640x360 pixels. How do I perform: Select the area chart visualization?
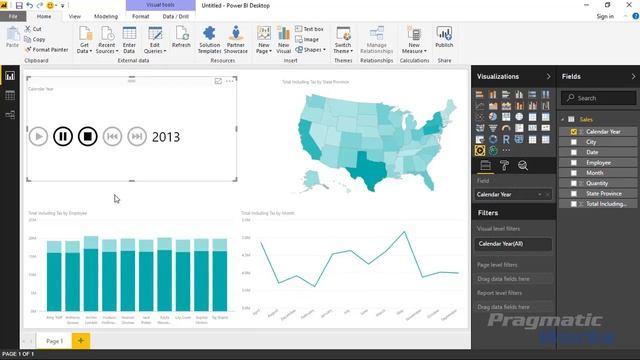493,106
